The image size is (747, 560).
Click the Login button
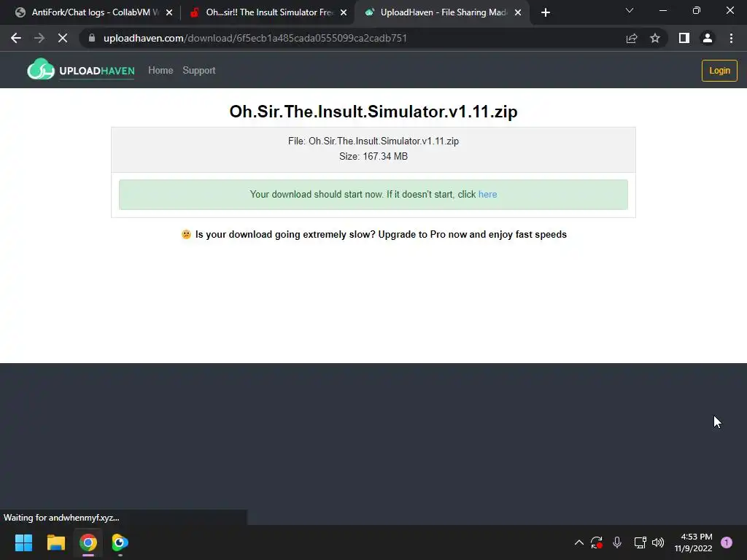click(x=719, y=71)
